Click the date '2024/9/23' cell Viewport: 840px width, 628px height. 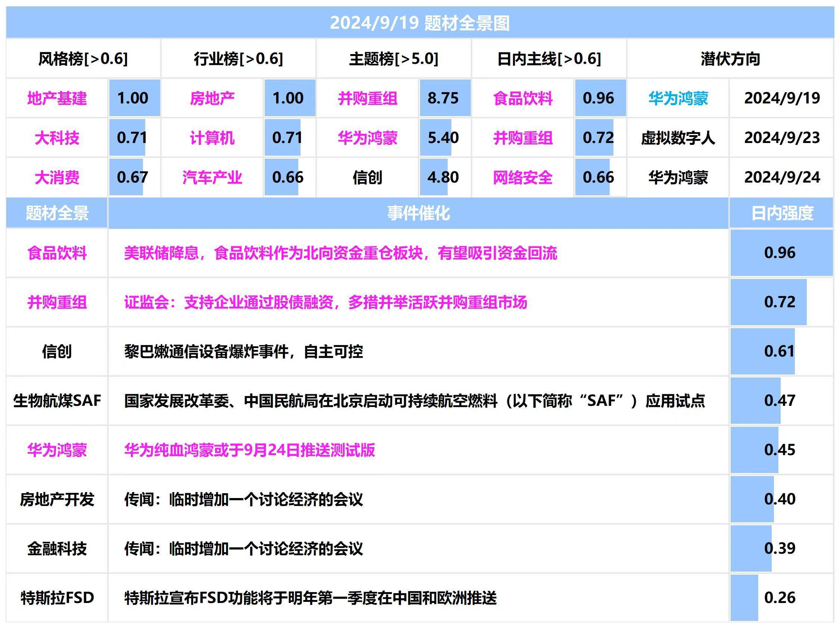click(782, 137)
